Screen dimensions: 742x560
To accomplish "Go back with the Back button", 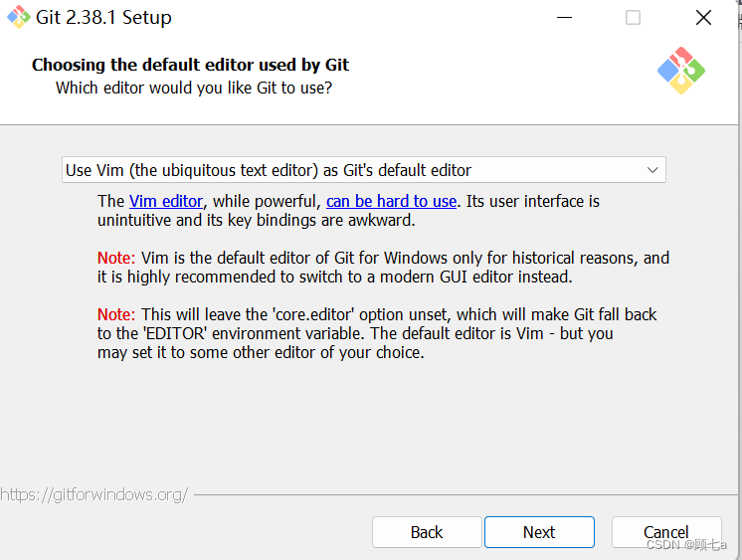I will 427,532.
